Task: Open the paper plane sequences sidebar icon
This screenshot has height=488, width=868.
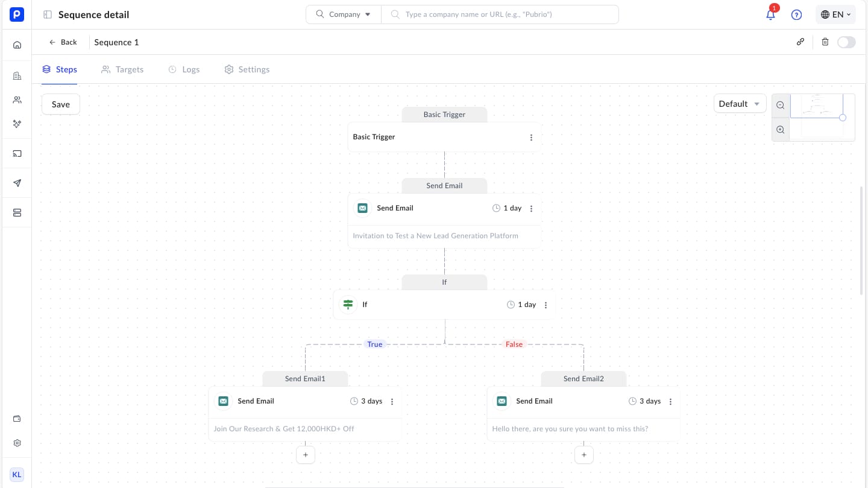Action: (17, 183)
